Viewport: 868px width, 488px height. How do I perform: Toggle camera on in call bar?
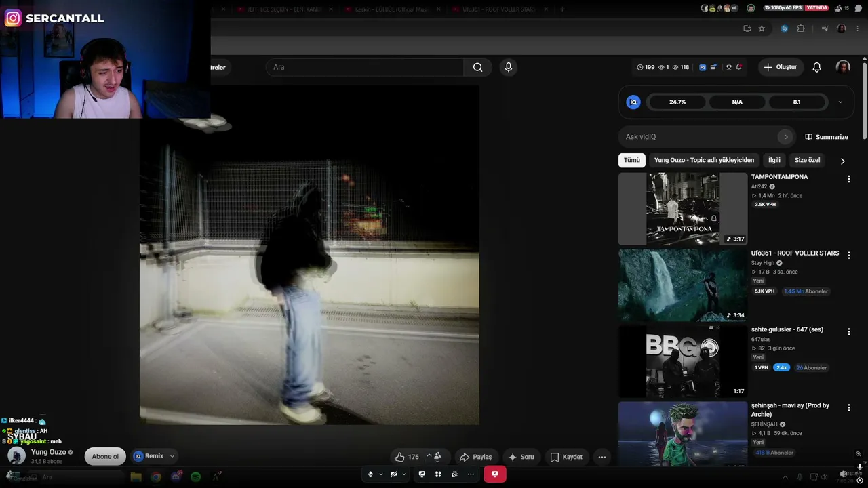[393, 474]
